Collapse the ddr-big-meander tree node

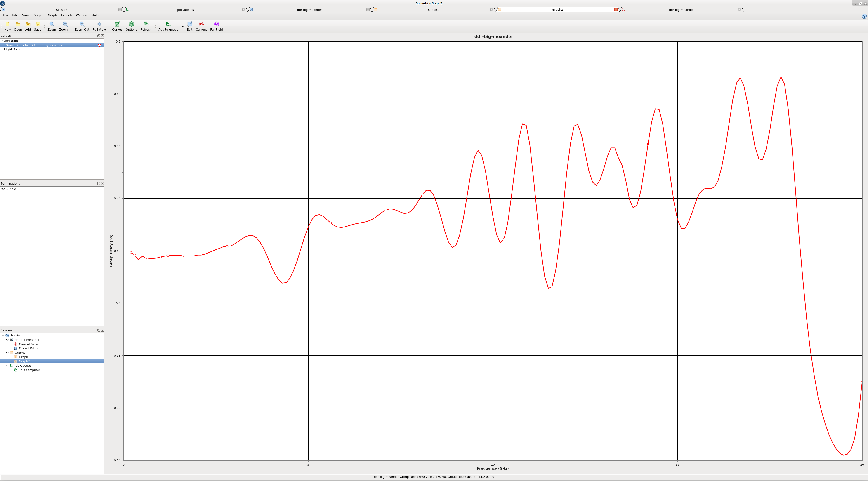(x=7, y=340)
